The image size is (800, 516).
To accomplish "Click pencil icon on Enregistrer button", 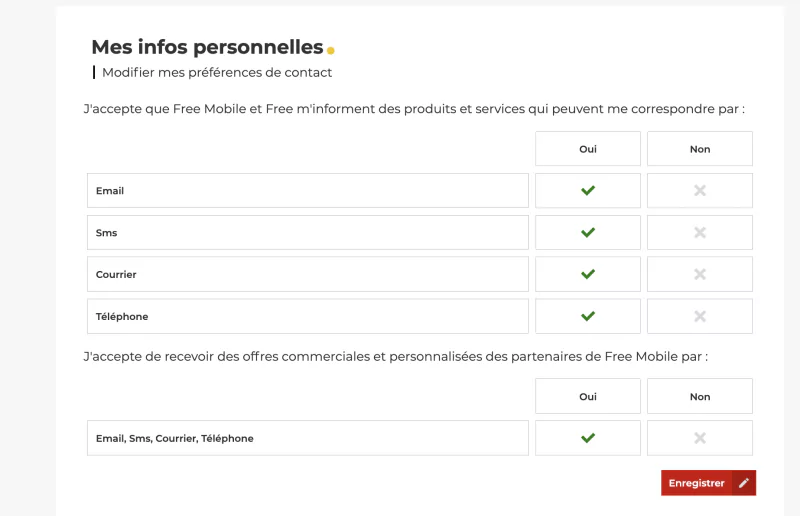I will 743,483.
